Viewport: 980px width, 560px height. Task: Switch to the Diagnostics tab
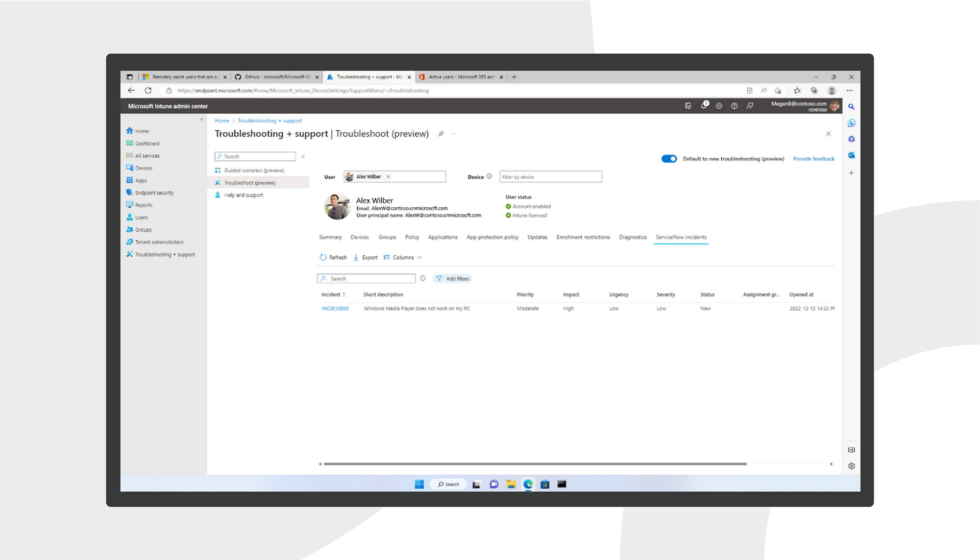click(633, 237)
